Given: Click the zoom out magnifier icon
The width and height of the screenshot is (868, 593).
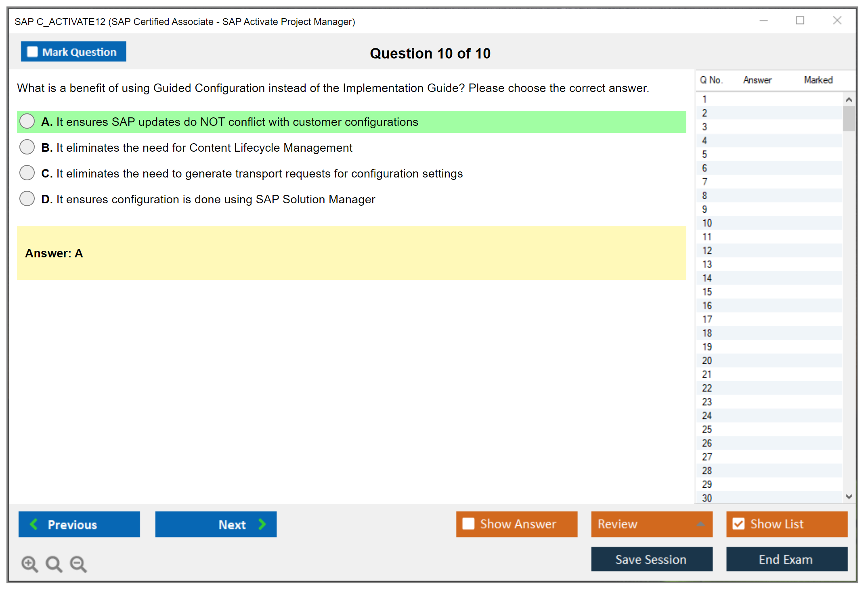Looking at the screenshot, I should 78,563.
